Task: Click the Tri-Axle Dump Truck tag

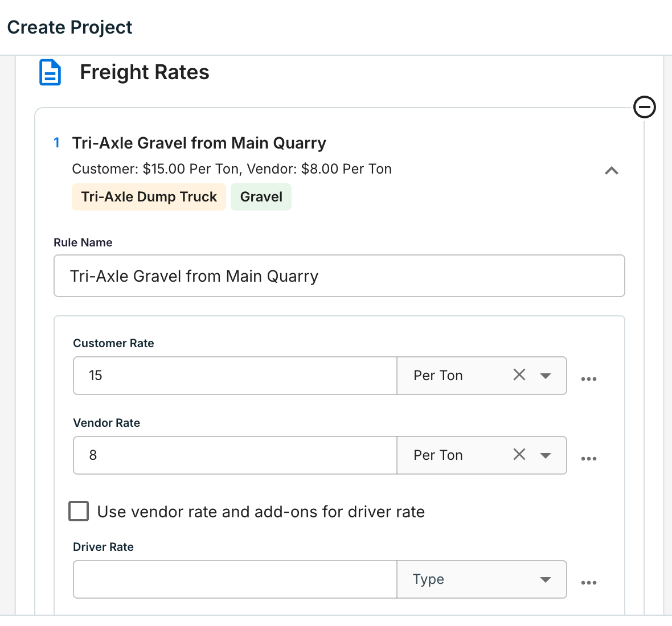Action: click(149, 197)
